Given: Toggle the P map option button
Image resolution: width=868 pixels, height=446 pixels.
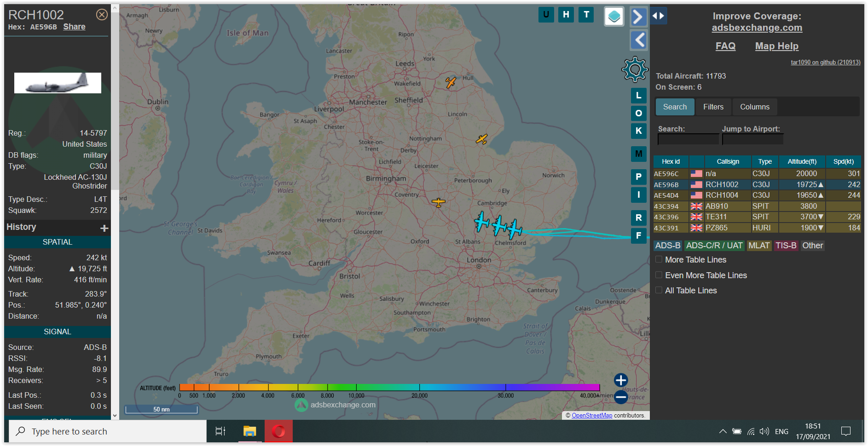Looking at the screenshot, I should 639,177.
